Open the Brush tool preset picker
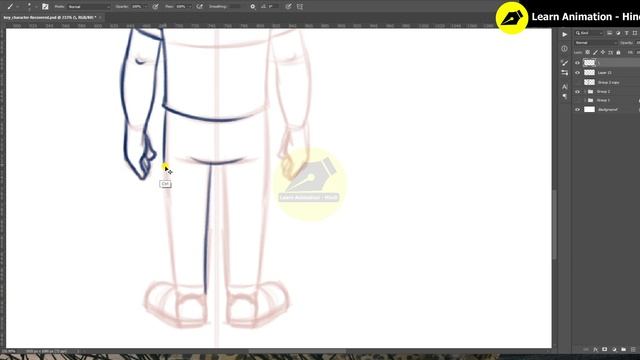 point(12,7)
